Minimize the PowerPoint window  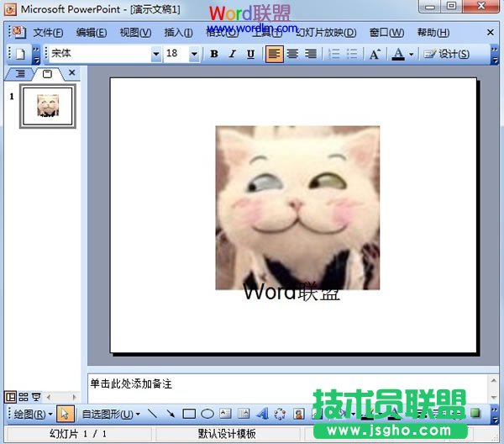tap(430, 7)
